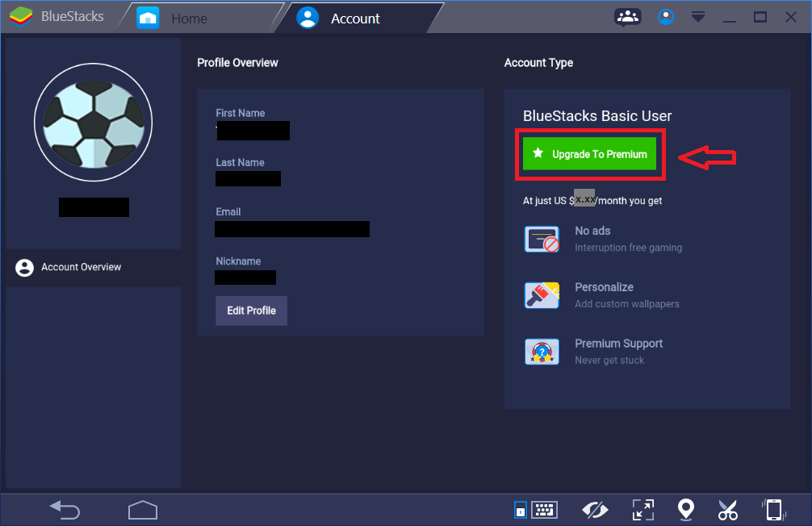Click the Edit Profile button
The height and width of the screenshot is (526, 812).
point(251,311)
